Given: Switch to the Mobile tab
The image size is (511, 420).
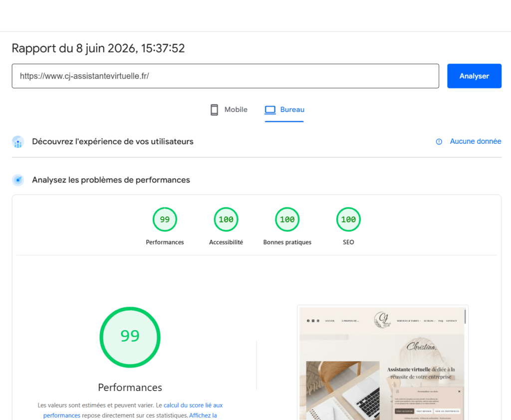Looking at the screenshot, I should tap(229, 109).
